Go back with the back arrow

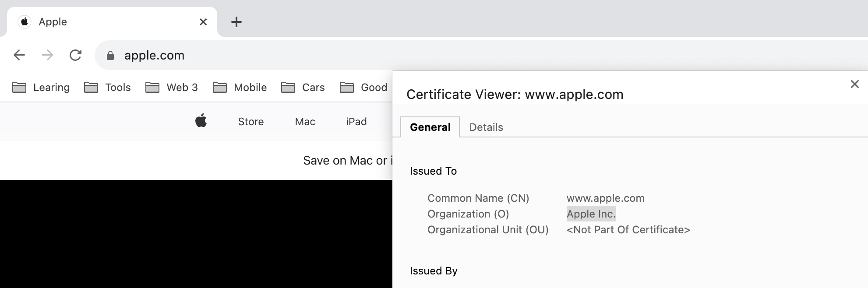coord(19,55)
